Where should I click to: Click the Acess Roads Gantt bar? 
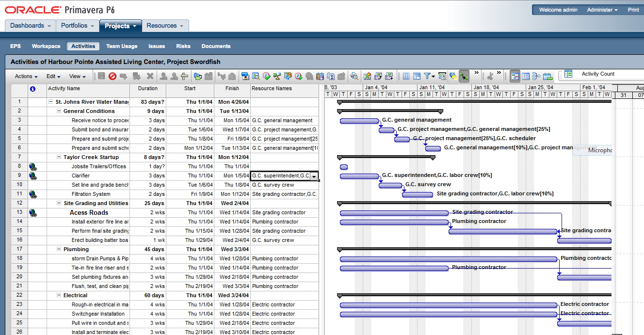click(x=394, y=213)
